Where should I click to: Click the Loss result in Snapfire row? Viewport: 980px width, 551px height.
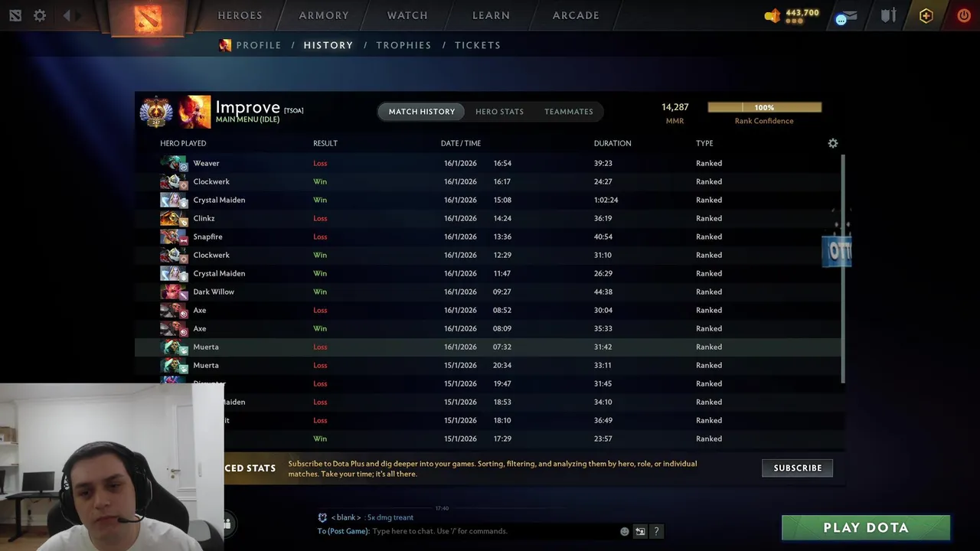point(320,236)
